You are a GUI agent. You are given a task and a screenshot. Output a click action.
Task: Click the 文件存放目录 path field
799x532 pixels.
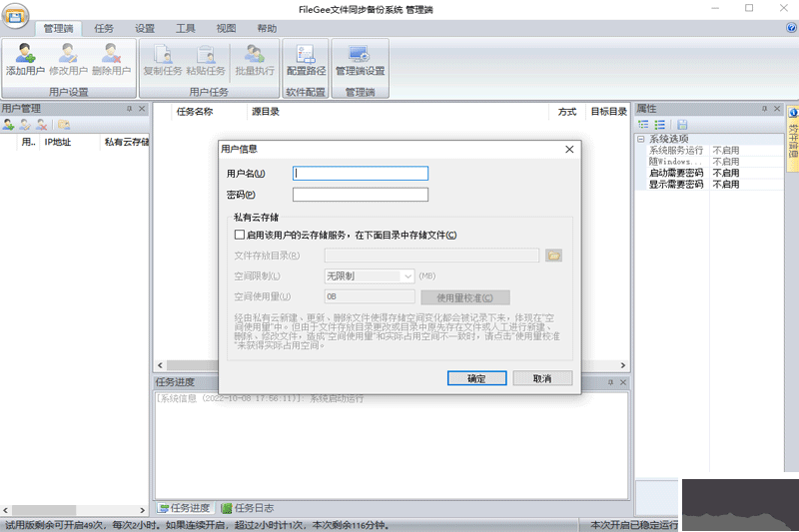coord(431,256)
